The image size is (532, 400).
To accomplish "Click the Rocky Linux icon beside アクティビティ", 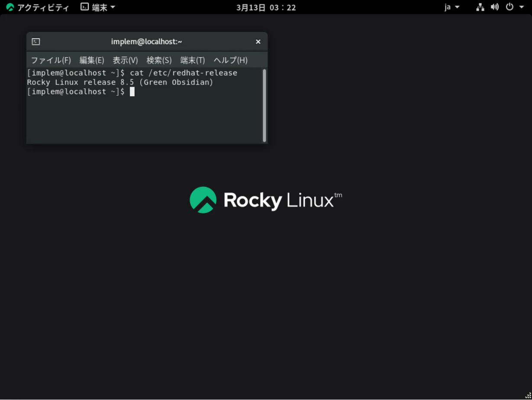I will tap(10, 7).
